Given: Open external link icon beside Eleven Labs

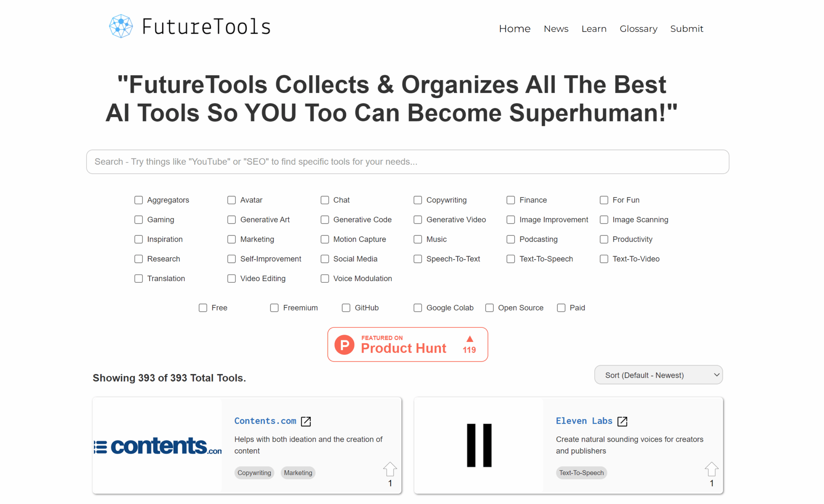Looking at the screenshot, I should coord(622,421).
